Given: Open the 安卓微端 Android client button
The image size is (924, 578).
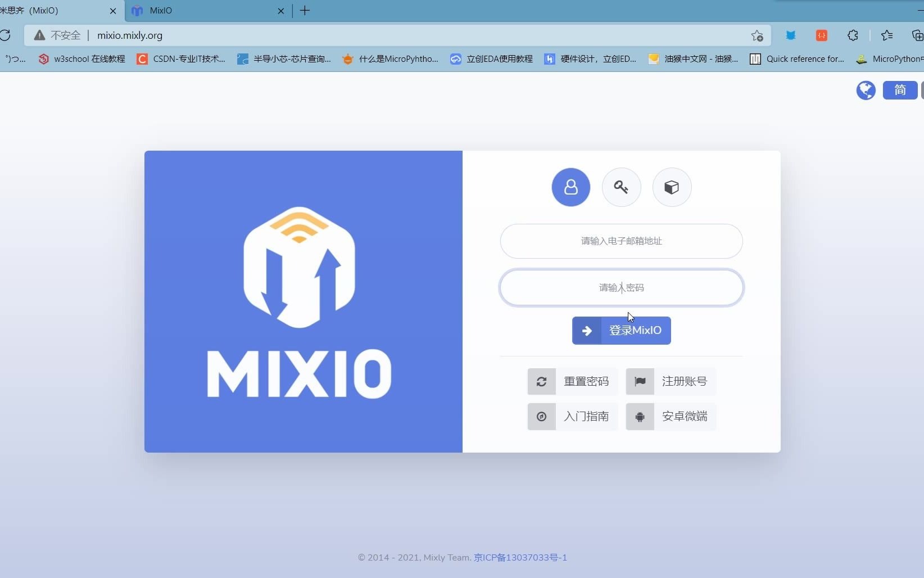Looking at the screenshot, I should [671, 417].
